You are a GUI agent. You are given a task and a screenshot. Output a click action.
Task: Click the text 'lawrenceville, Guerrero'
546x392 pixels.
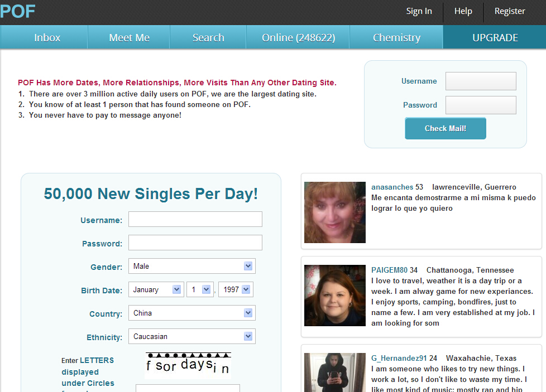click(475, 187)
